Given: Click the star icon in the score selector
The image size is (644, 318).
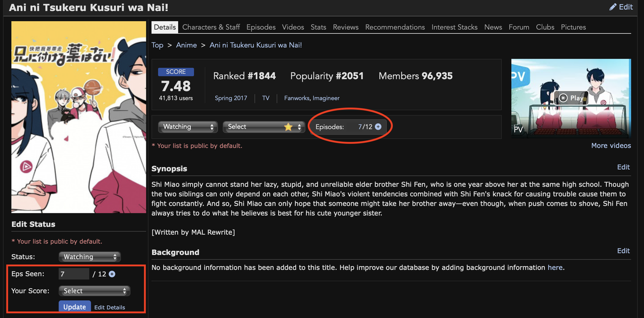Looking at the screenshot, I should [288, 127].
